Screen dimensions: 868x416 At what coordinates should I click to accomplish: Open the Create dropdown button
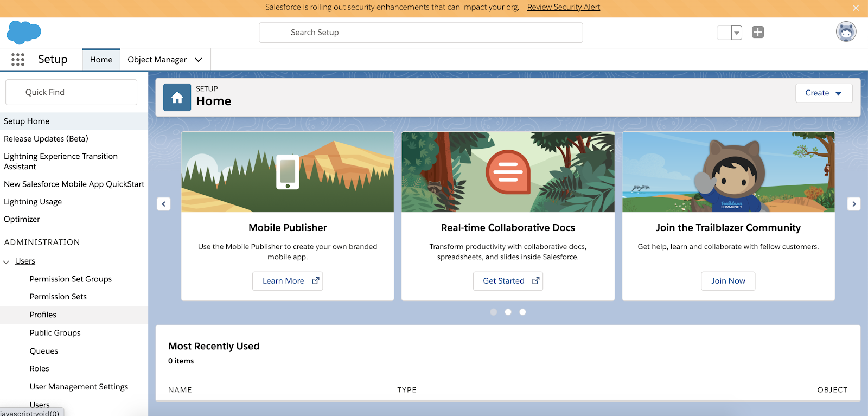pyautogui.click(x=824, y=93)
